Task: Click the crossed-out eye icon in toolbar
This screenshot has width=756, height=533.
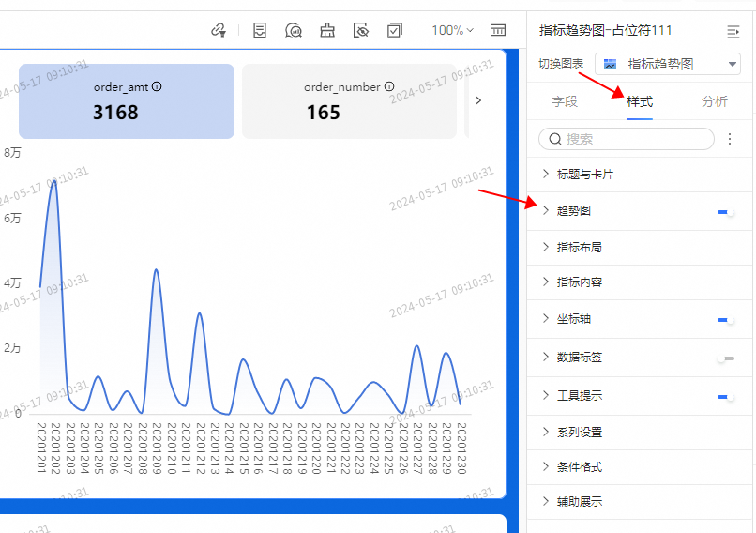Action: [361, 31]
